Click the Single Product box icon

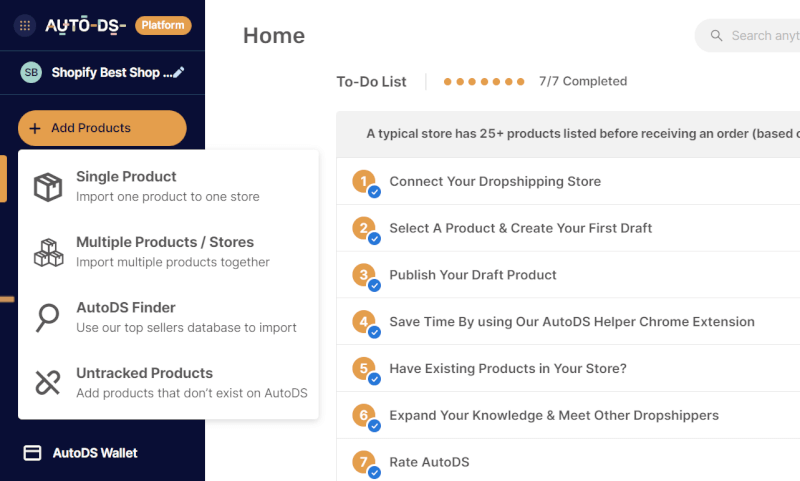tap(48, 187)
